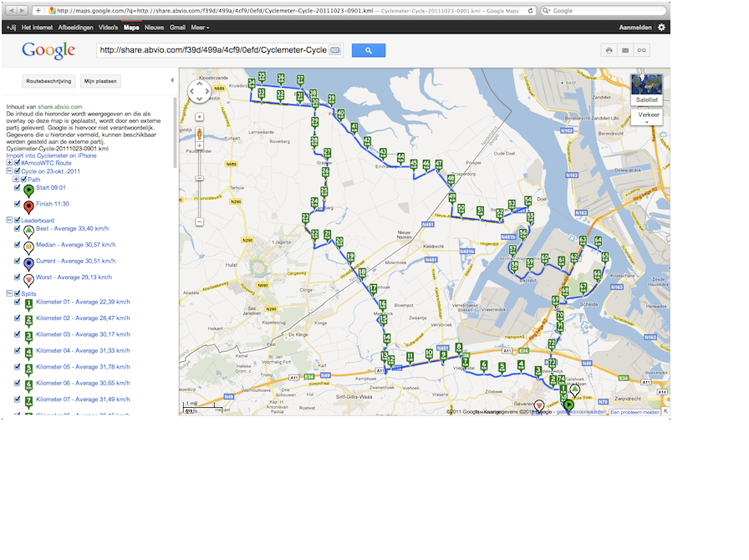Pan the map down with the south arrow

pos(200,99)
